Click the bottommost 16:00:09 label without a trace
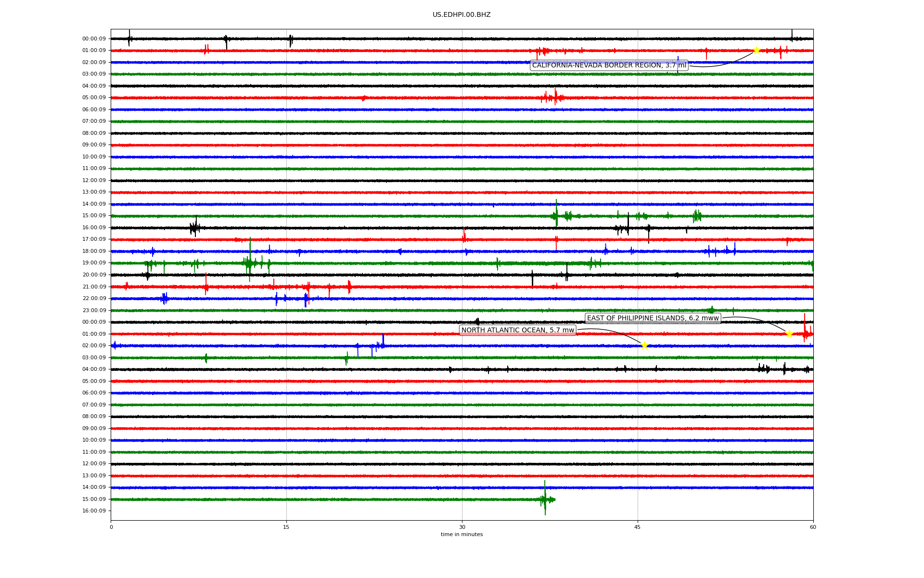Image resolution: width=924 pixels, height=578 pixels. point(94,511)
